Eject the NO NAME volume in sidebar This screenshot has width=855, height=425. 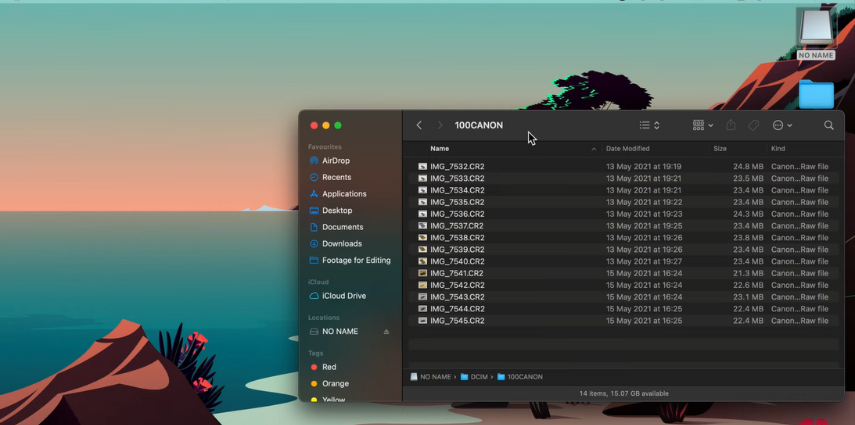[x=387, y=331]
